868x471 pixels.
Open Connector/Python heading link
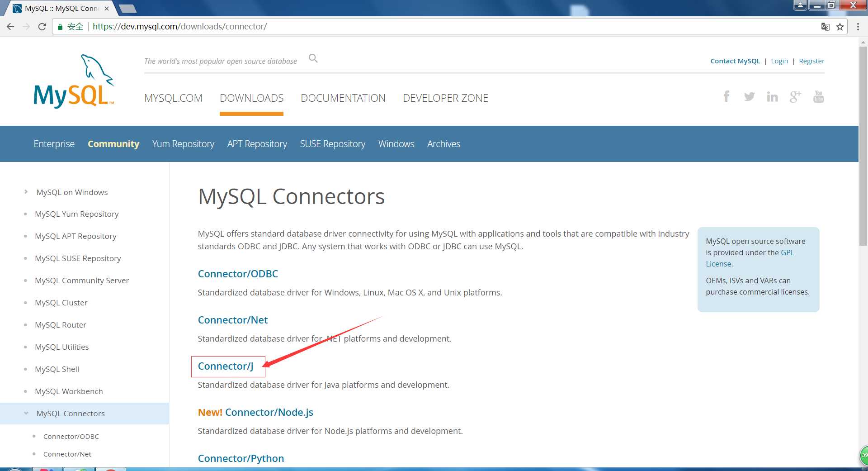point(241,458)
